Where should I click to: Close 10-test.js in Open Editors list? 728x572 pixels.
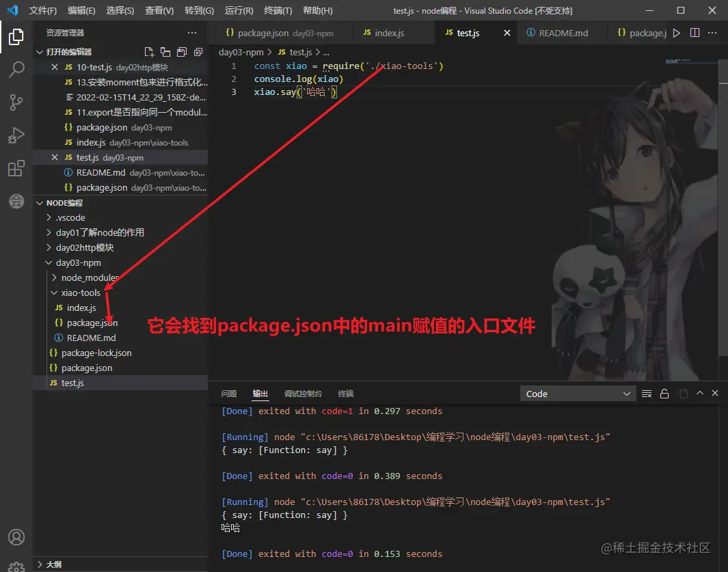(54, 68)
